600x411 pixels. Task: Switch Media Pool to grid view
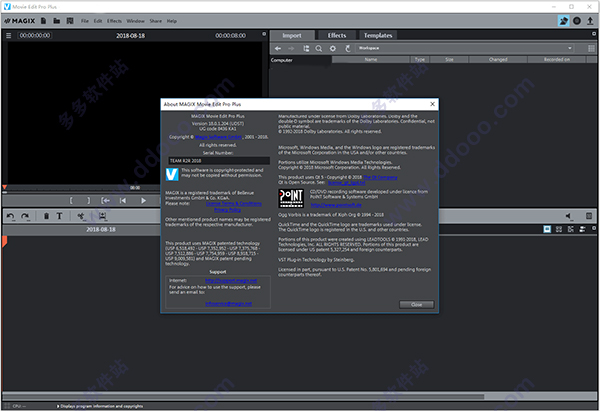coord(591,48)
